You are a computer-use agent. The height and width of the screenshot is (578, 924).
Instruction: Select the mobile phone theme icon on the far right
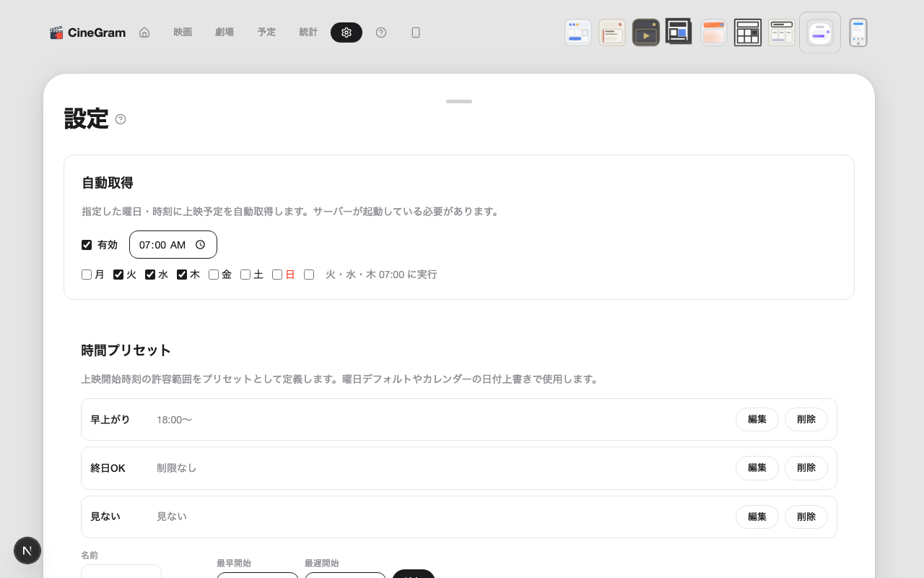[x=858, y=32]
